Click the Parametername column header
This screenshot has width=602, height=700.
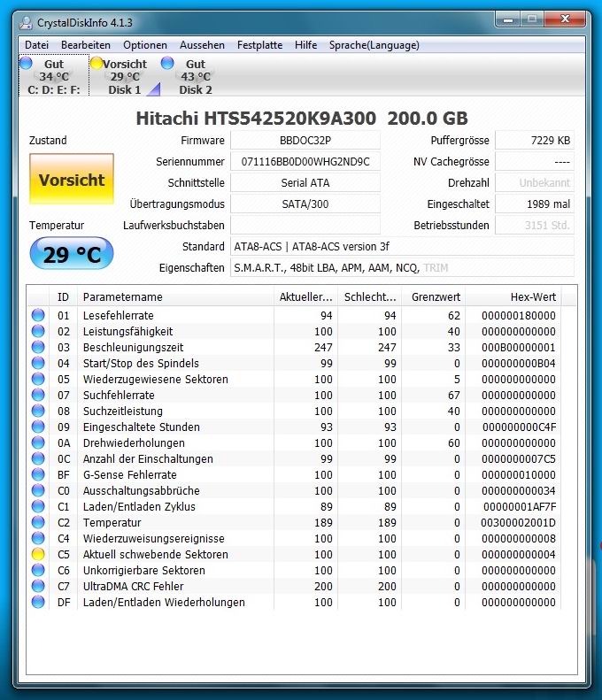(175, 296)
